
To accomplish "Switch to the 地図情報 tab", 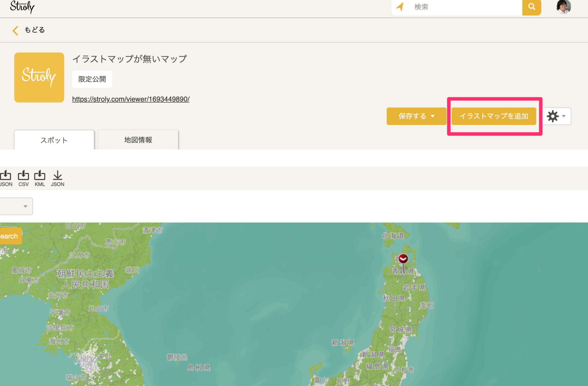I will (x=138, y=140).
